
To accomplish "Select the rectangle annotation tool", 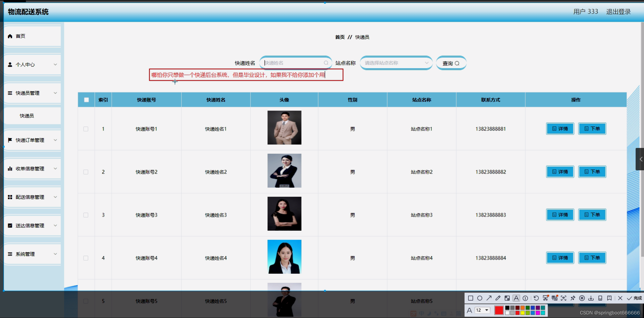I will click(470, 298).
